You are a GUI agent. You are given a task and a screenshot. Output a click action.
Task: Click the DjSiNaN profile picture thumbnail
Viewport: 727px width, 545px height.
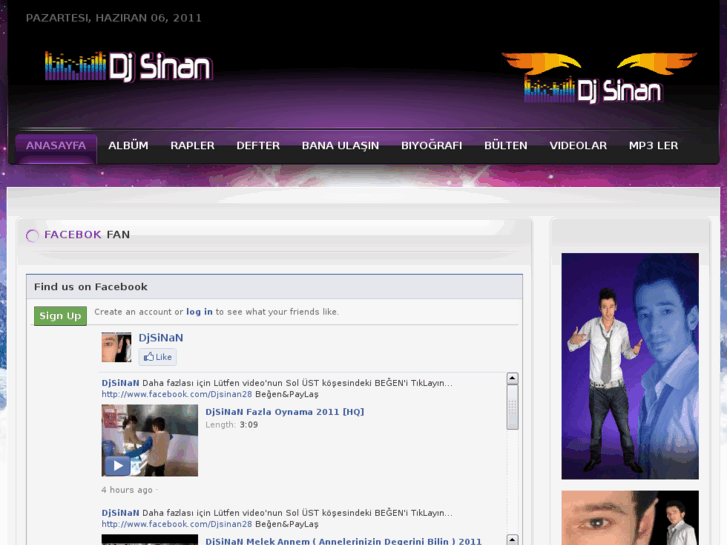(116, 347)
